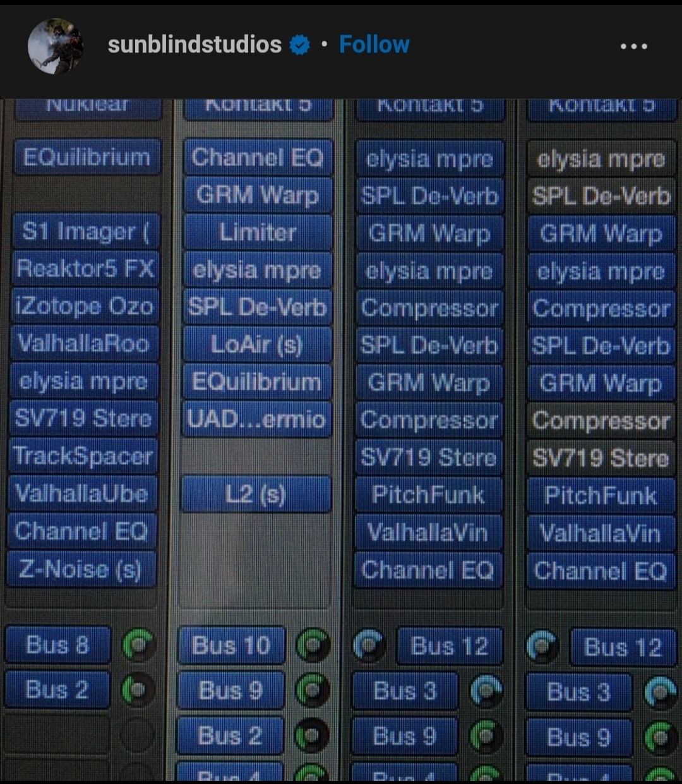Open the ValhallaUbe plugin slot
The image size is (682, 784).
(82, 493)
